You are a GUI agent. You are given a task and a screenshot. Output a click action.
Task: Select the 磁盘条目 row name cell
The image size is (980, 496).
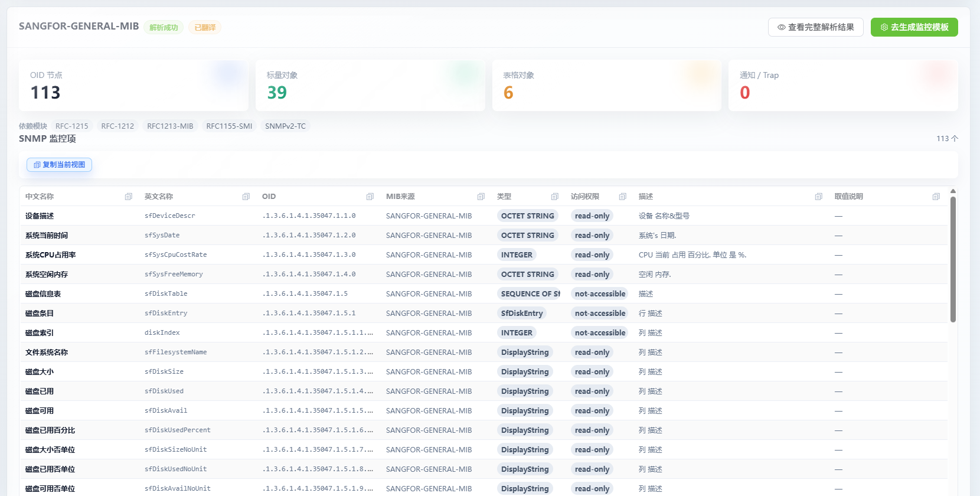[x=40, y=314]
